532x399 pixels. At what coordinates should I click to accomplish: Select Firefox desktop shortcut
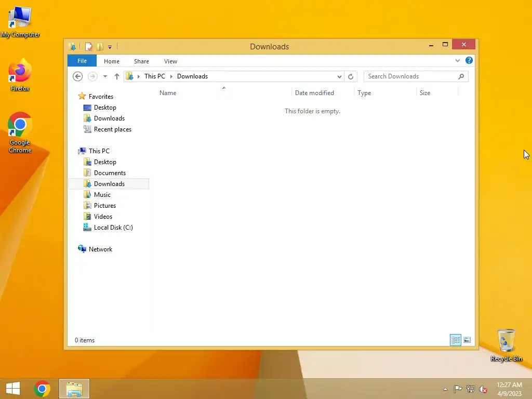click(x=20, y=75)
